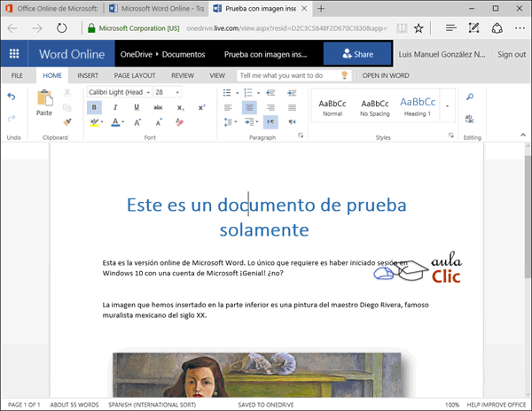Collapse the ribbon with the chevron
Viewport: 532px width, 411px height.
[x=523, y=135]
